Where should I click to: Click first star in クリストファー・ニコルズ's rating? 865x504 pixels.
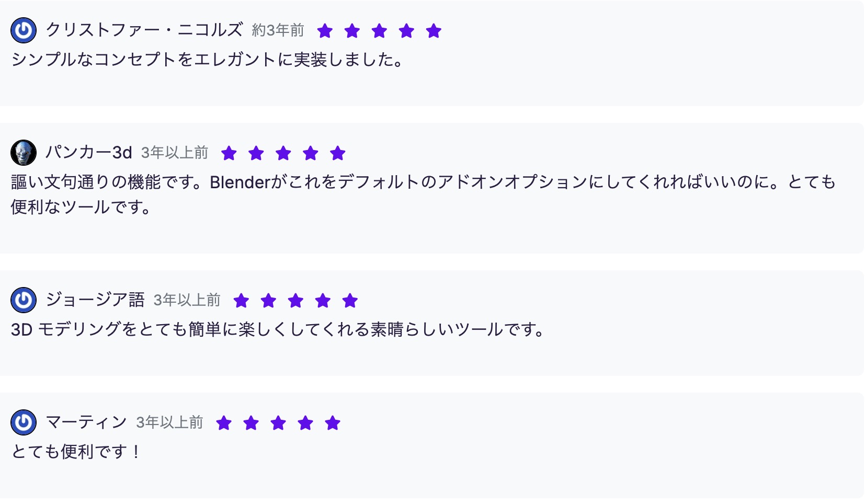325,31
